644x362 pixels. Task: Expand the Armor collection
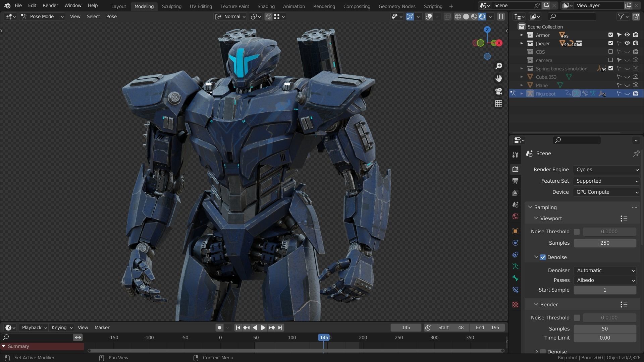(x=522, y=35)
